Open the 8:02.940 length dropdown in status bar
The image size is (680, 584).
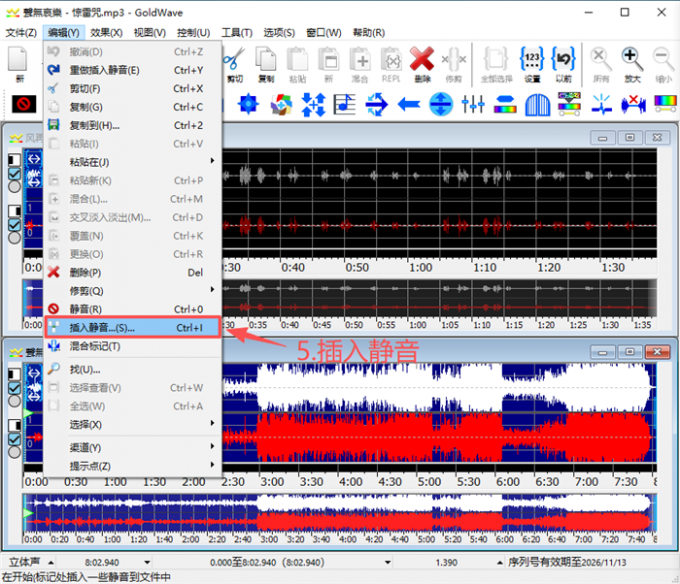coord(147,563)
